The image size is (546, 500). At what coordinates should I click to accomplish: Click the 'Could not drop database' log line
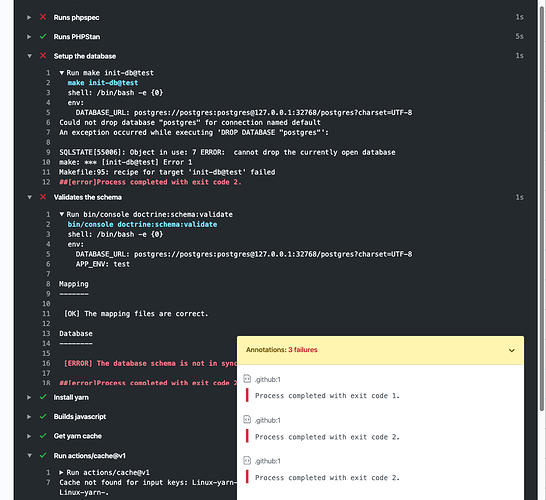coord(190,123)
